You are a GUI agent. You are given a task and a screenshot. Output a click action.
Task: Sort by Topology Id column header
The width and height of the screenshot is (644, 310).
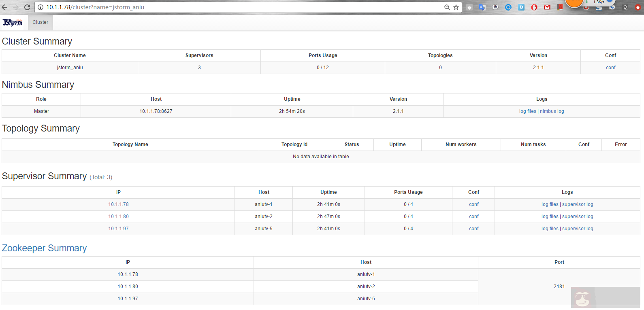294,144
